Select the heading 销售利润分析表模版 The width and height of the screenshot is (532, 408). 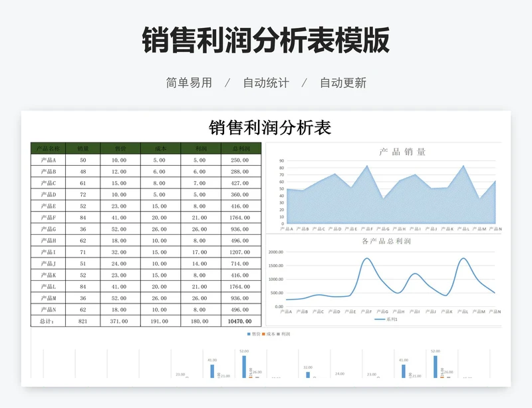click(265, 40)
